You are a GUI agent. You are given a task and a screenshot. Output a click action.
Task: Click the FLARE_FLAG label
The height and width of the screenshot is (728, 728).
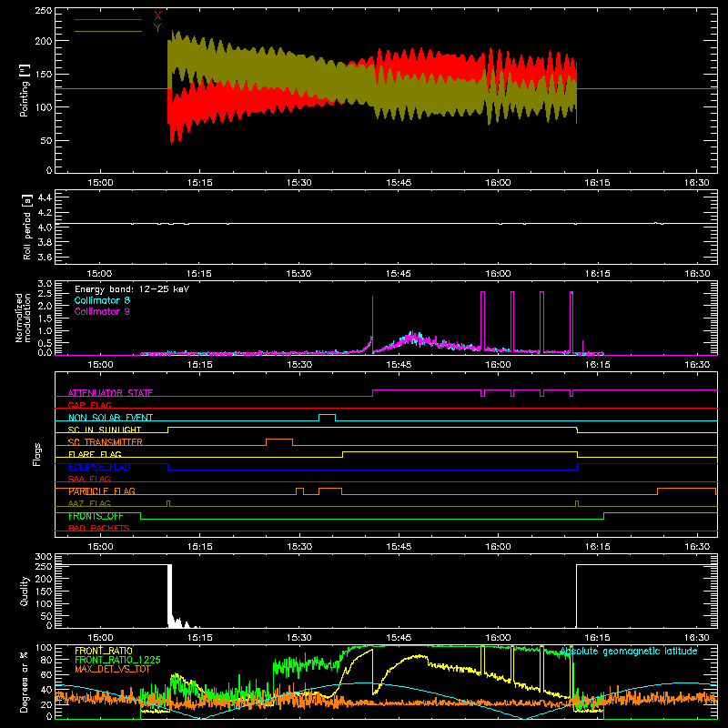coord(95,454)
